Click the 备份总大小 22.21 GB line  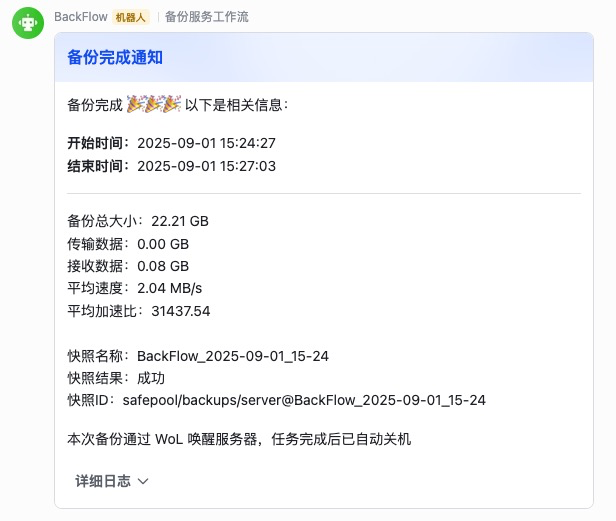point(138,221)
